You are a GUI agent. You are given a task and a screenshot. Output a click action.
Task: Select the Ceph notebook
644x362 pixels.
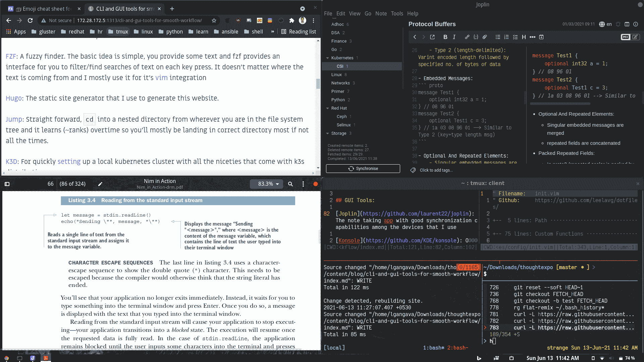pos(362,117)
